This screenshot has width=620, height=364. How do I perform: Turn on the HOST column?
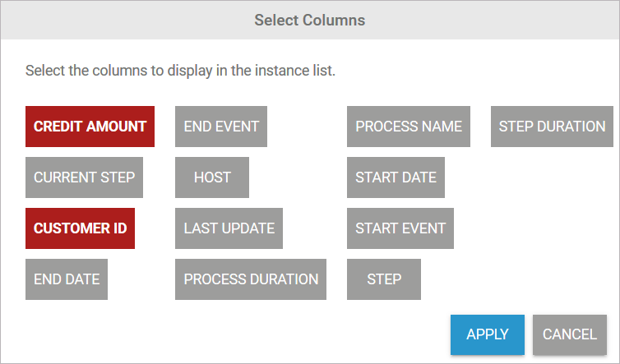point(212,177)
